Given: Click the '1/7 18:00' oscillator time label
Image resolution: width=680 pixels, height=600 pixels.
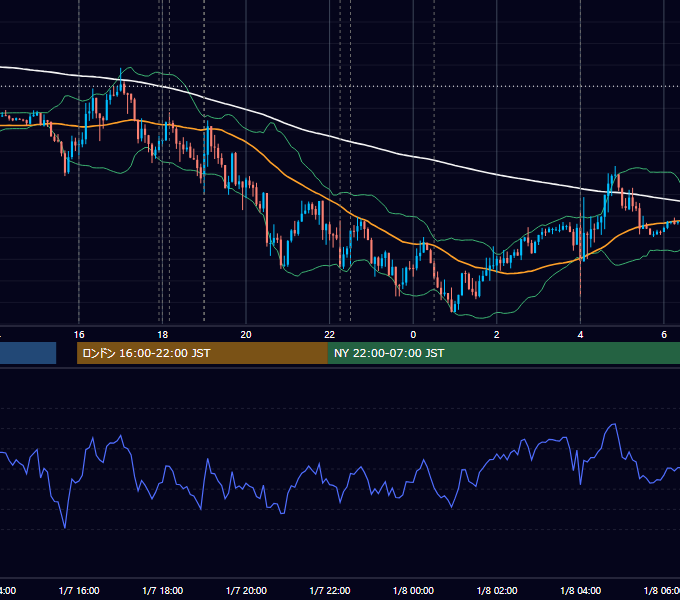Looking at the screenshot, I should [x=163, y=590].
